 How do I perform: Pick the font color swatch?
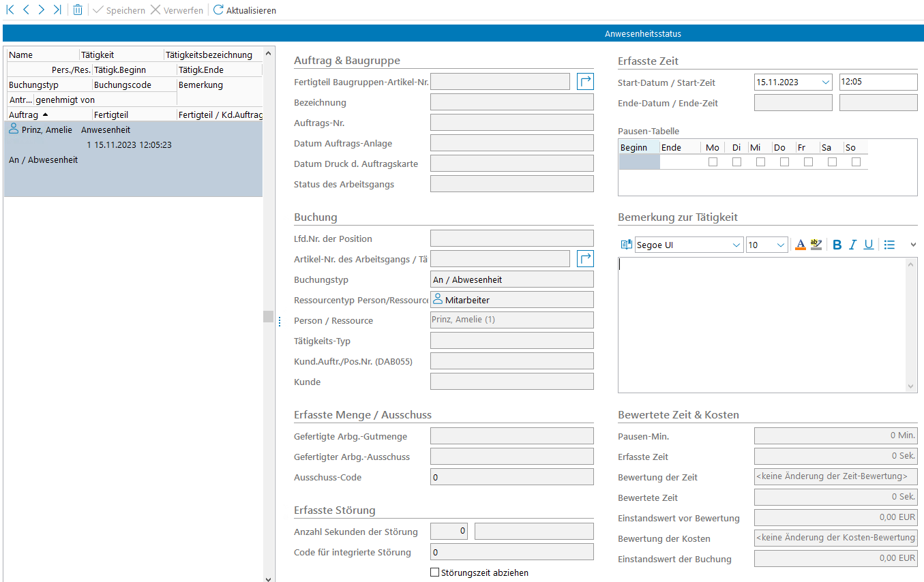801,245
